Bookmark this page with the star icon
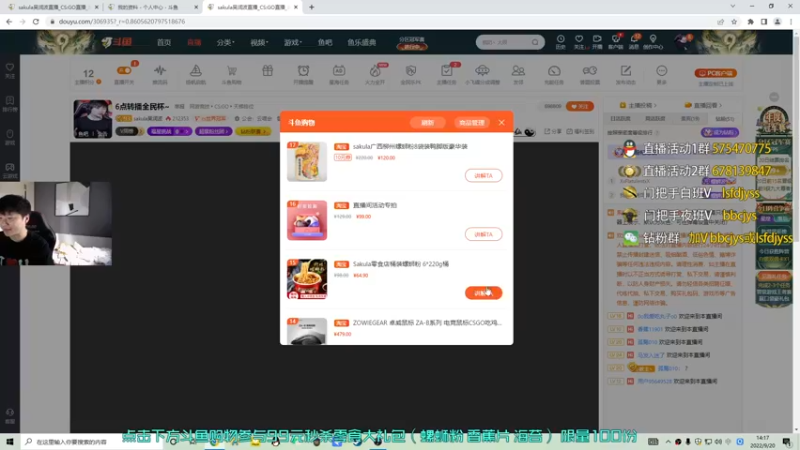 coord(734,21)
